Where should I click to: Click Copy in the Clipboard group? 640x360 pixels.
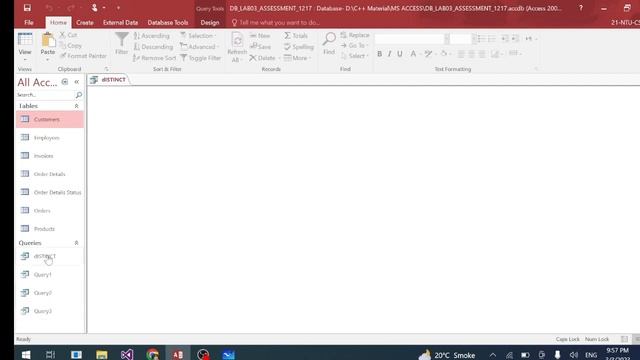71,46
